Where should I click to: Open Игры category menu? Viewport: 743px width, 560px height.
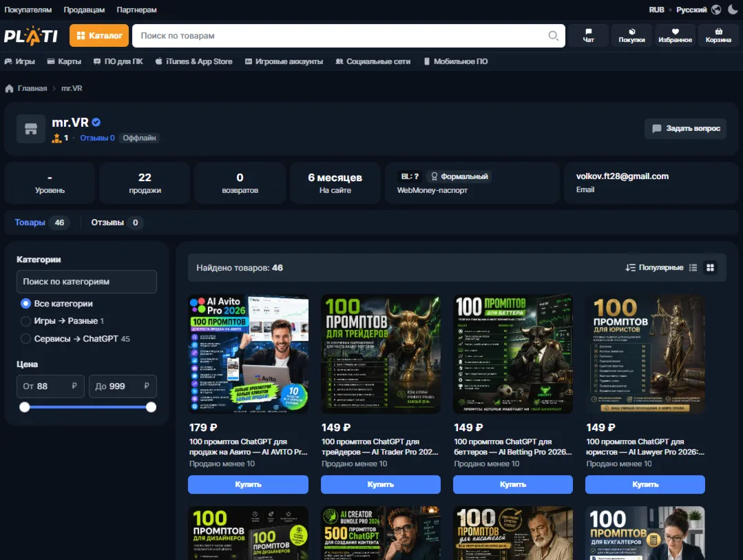coord(19,61)
